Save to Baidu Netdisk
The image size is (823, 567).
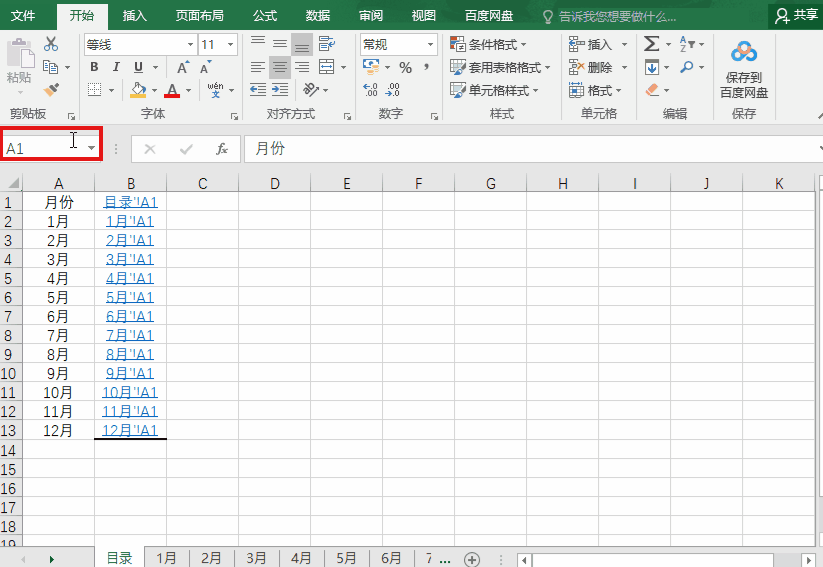(744, 70)
